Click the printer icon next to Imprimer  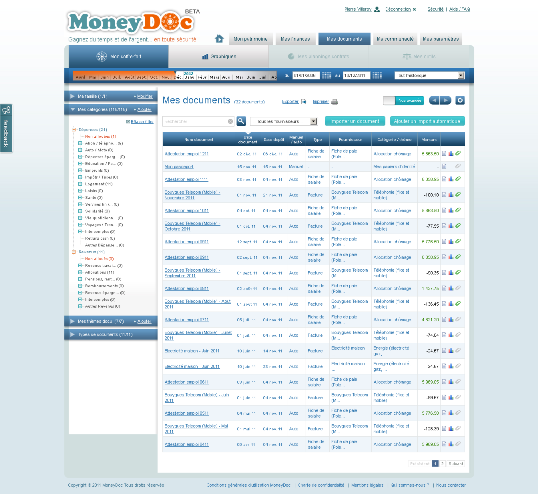pos(335,102)
